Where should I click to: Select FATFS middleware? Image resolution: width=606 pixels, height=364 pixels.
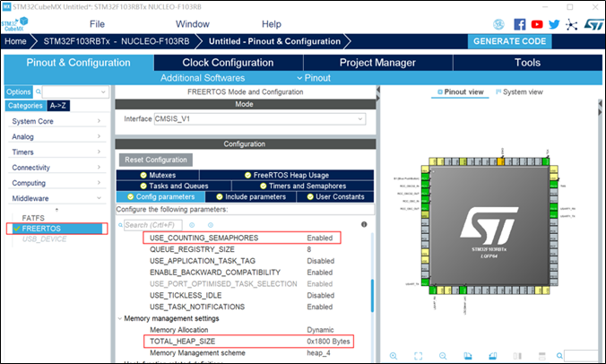33,218
